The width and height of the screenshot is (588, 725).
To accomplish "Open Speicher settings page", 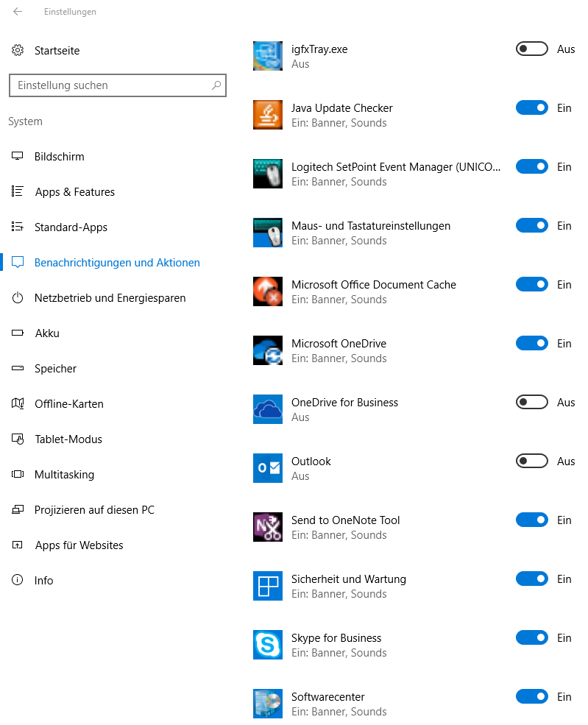I will (55, 369).
